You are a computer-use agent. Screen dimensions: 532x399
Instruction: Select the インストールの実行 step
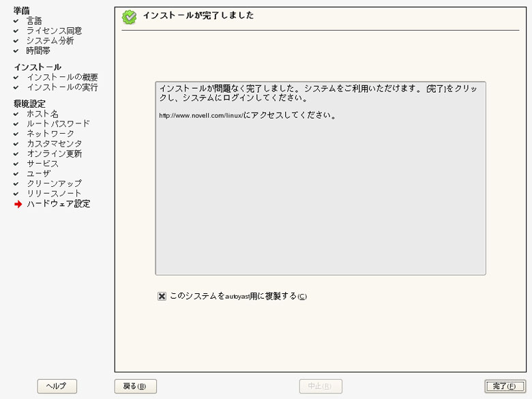tap(63, 87)
